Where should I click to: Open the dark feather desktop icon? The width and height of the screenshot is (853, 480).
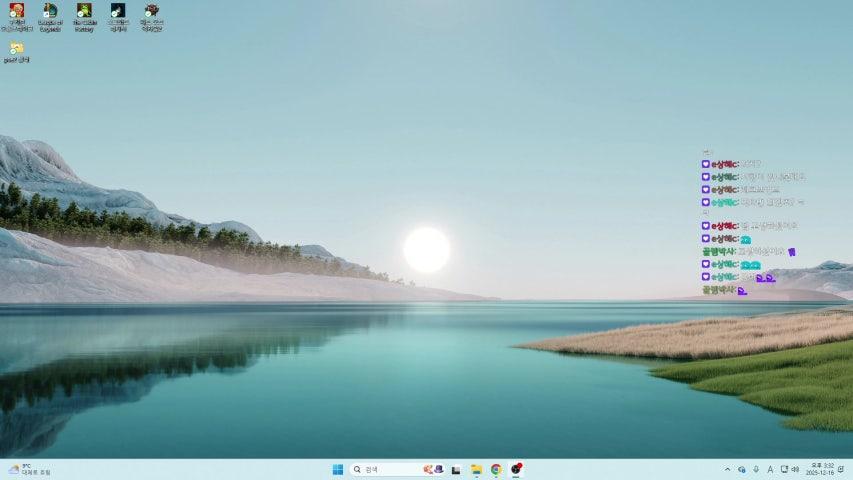click(118, 11)
